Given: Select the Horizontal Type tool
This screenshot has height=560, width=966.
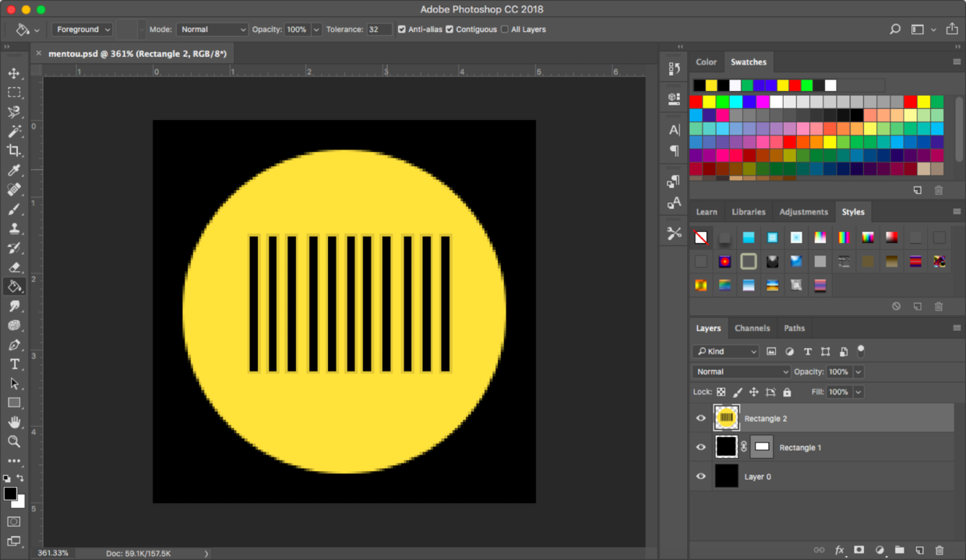Looking at the screenshot, I should (x=14, y=365).
